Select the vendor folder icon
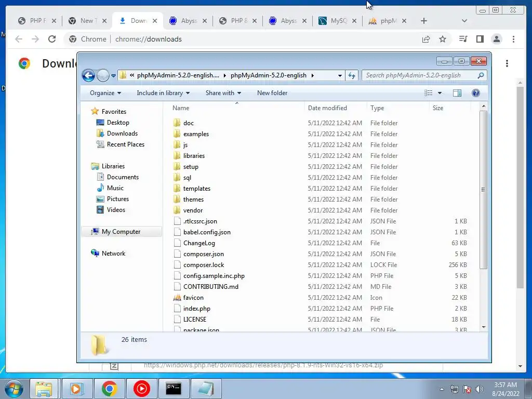 [177, 210]
